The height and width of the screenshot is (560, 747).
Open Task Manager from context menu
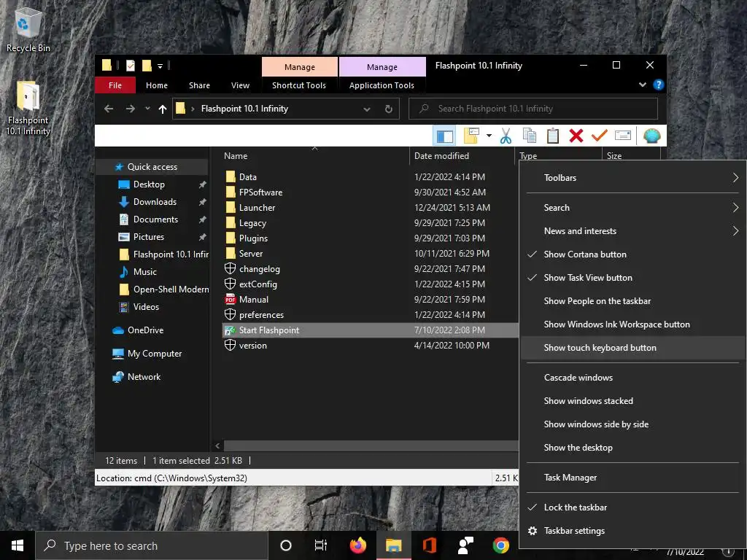pyautogui.click(x=632, y=478)
